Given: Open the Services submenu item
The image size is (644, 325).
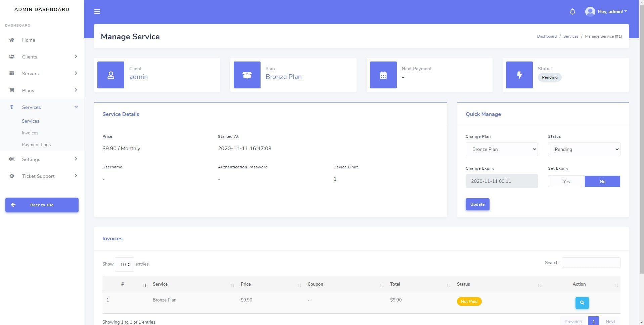Looking at the screenshot, I should [x=31, y=121].
